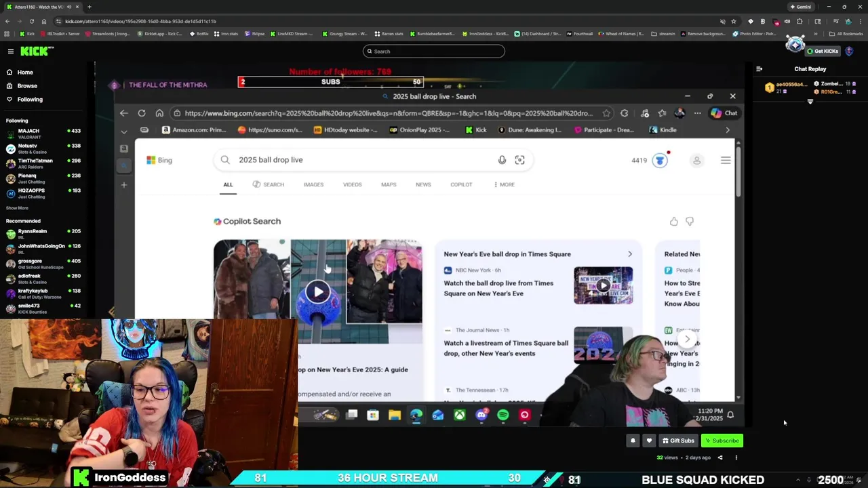Click the KICK logo in the header

pos(36,51)
